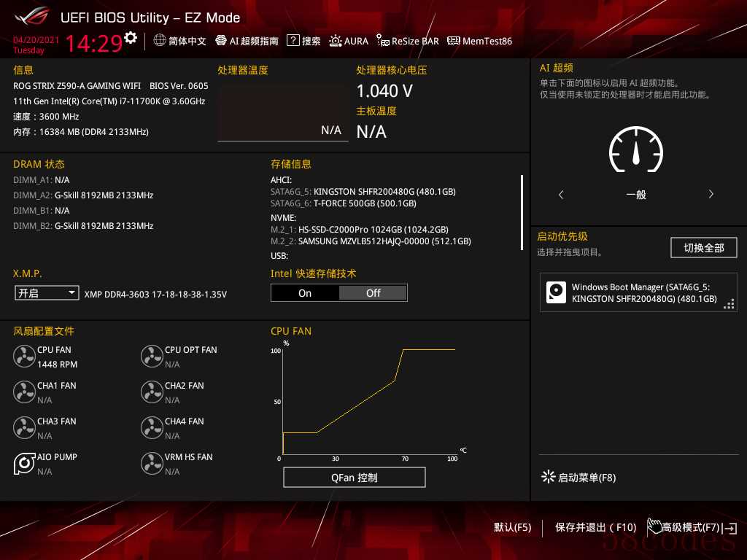Open the AURA lighting menu

(349, 41)
